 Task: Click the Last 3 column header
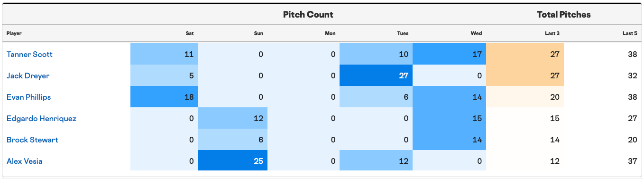[x=552, y=33]
